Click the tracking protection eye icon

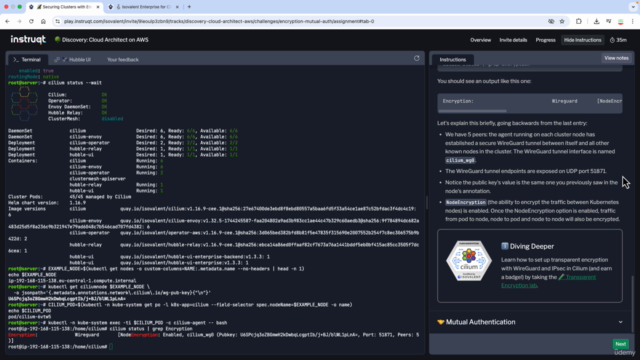551,21
